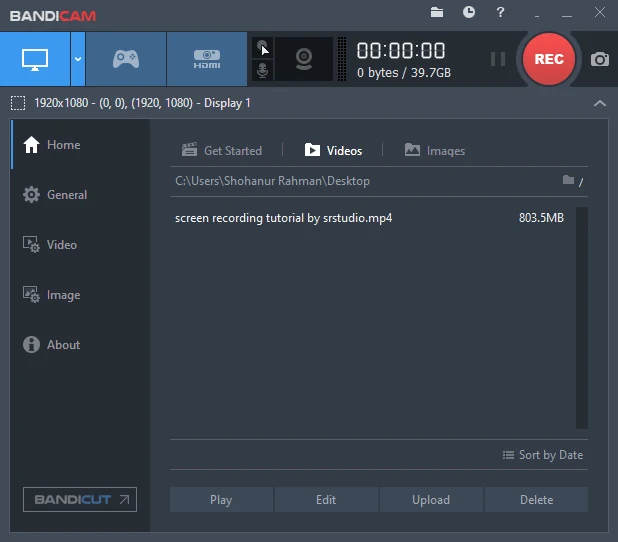
Task: Click the video list scrollbar
Action: click(x=582, y=318)
